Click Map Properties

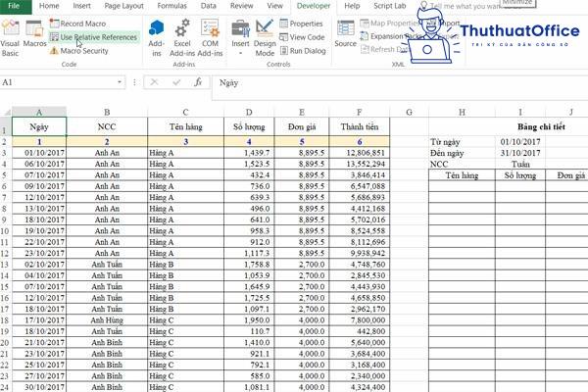coord(390,24)
